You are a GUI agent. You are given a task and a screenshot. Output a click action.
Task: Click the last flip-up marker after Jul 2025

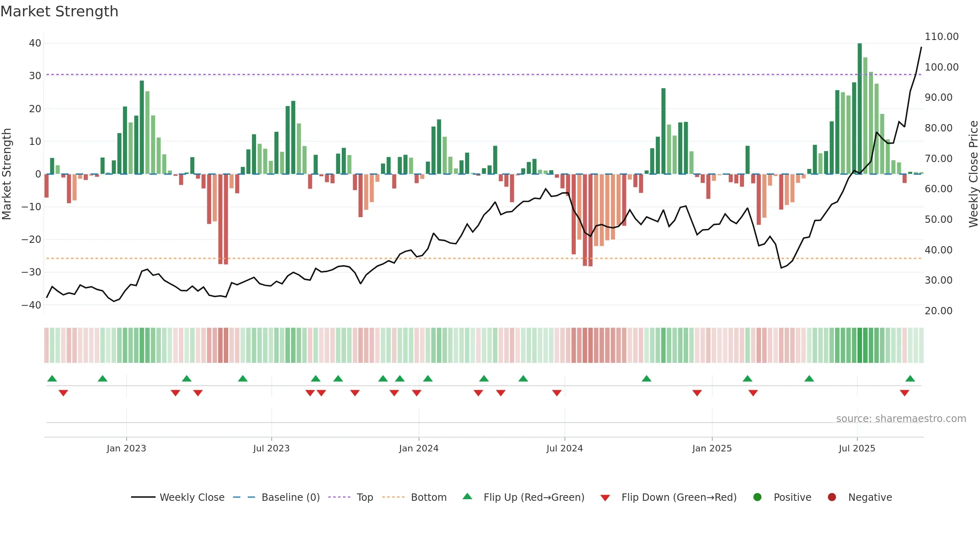910,378
